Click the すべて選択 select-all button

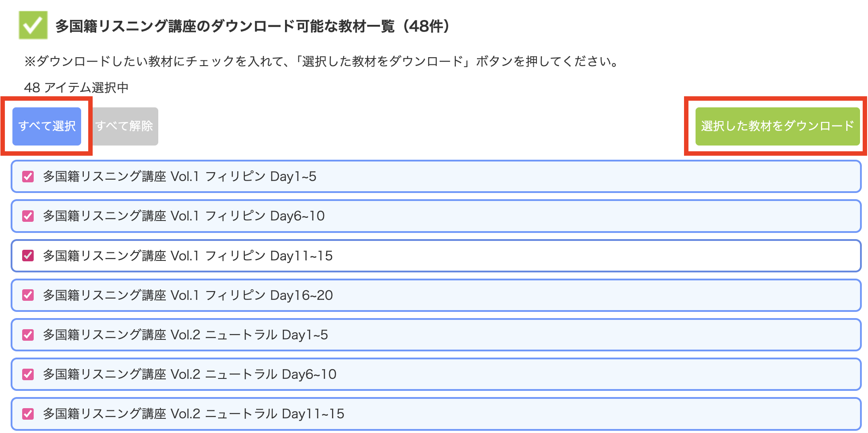pos(47,126)
